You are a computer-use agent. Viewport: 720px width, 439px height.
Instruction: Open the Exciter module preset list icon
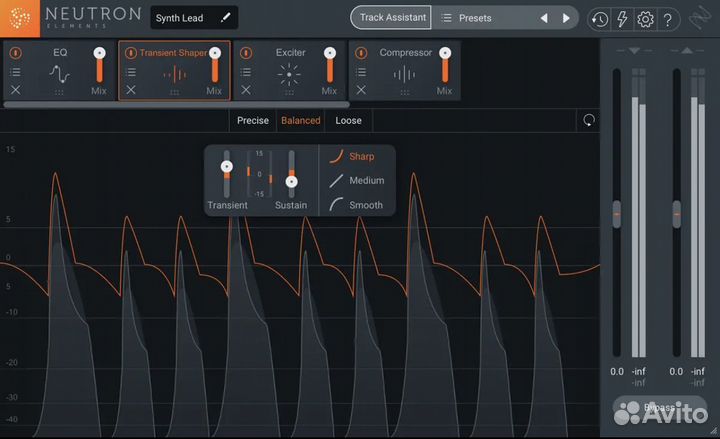246,72
